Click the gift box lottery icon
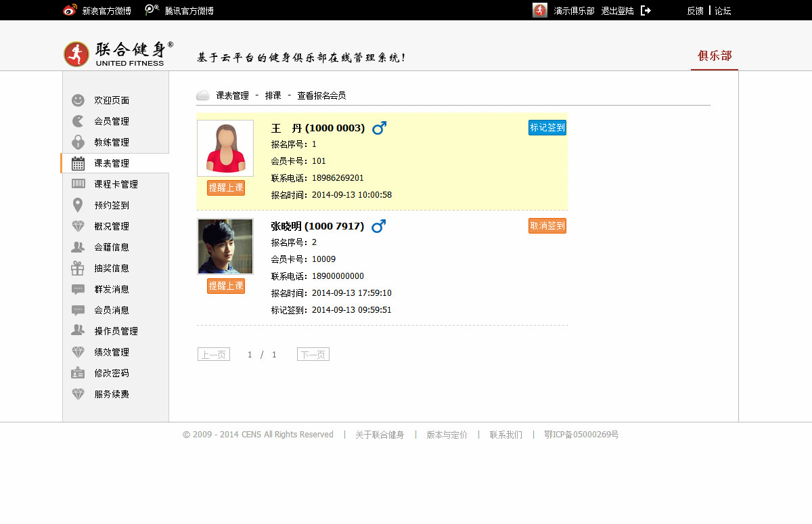 click(78, 268)
